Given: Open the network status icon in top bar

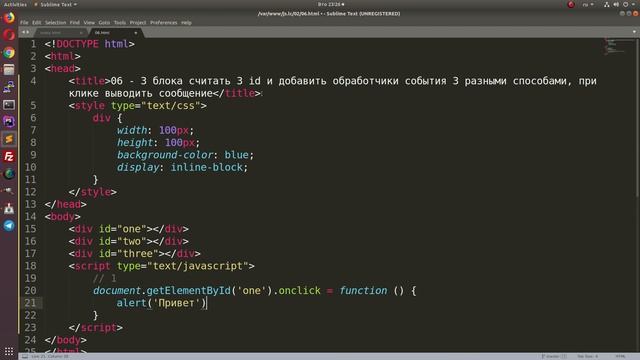Looking at the screenshot, I should (607, 4).
